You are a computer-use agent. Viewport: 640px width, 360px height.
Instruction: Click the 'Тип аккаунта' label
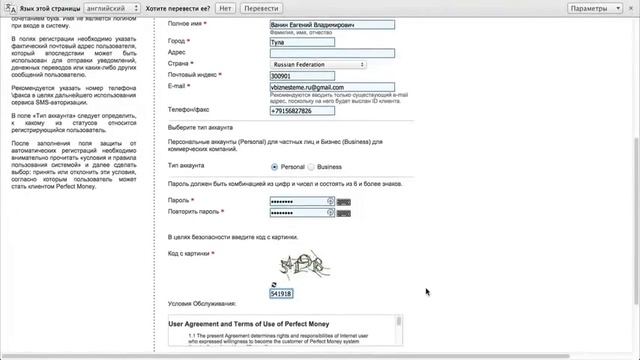point(186,165)
